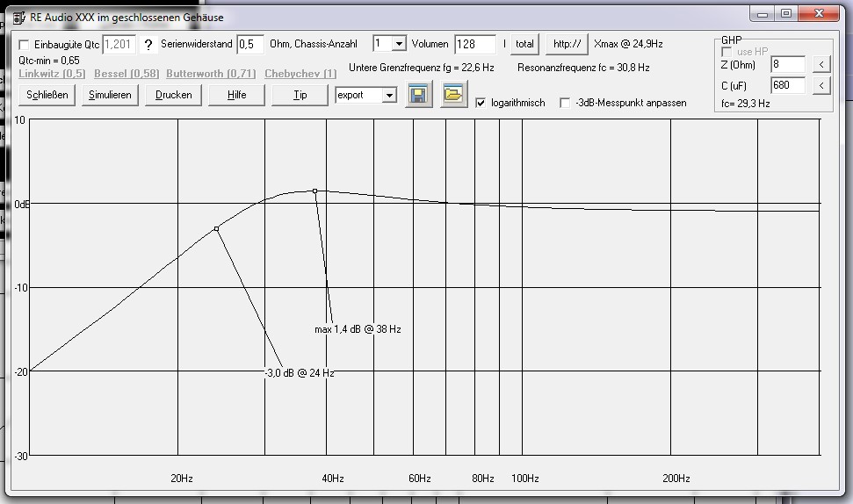Toggle the Einbaugüte Qtc checkbox

24,45
